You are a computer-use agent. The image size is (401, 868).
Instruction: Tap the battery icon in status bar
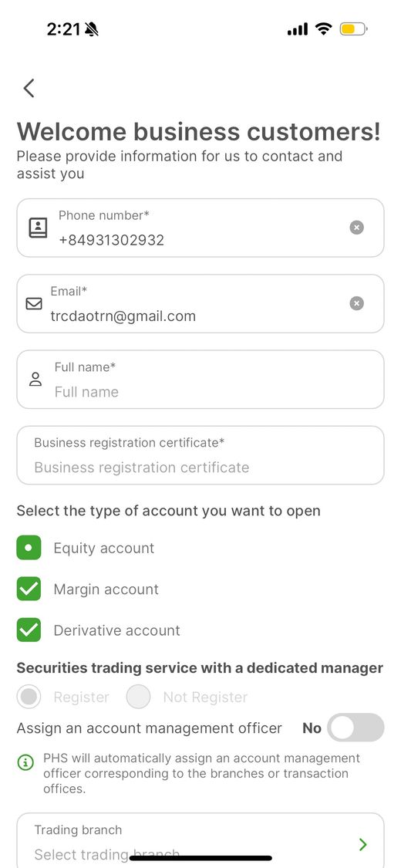point(353,29)
